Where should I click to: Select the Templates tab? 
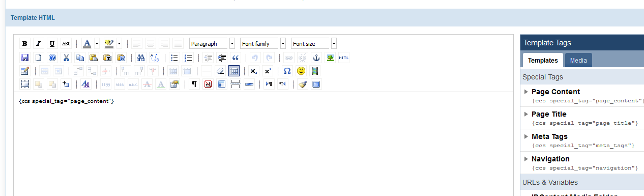pos(543,61)
